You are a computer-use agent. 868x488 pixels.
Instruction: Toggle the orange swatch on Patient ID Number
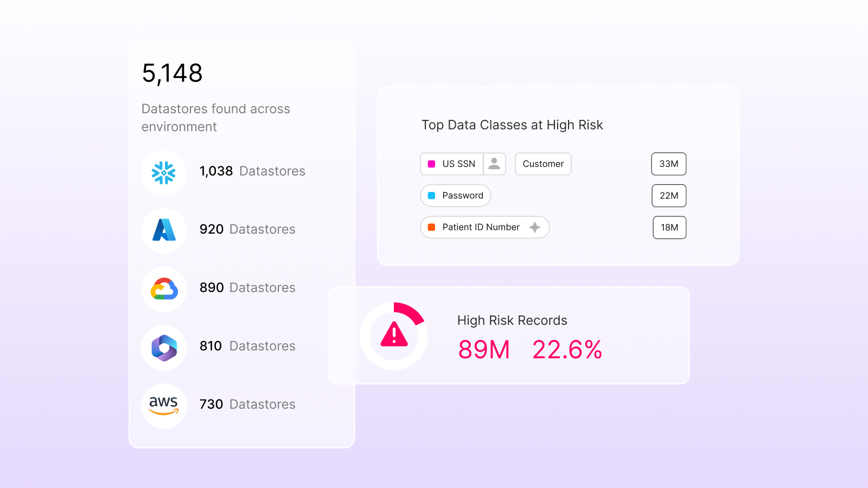[x=431, y=227]
